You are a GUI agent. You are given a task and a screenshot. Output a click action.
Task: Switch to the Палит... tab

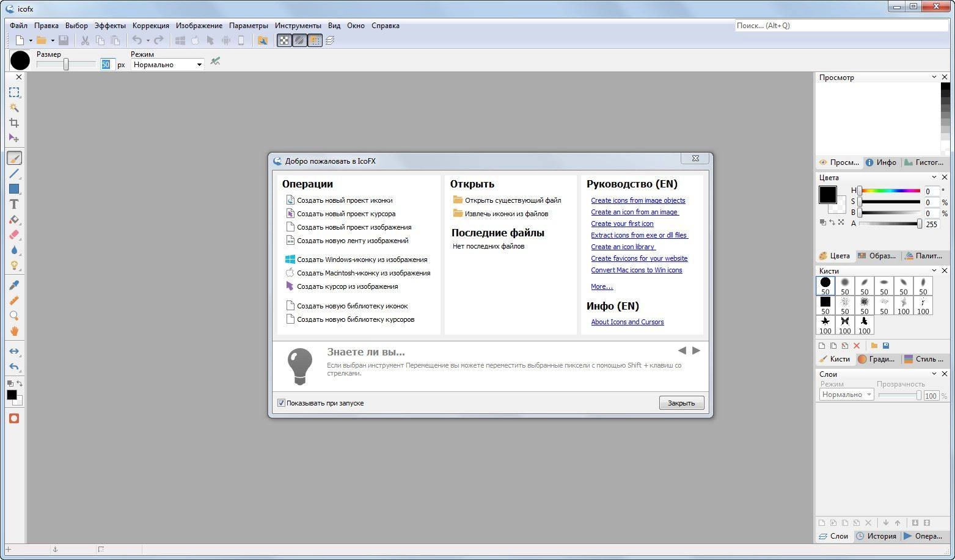pos(924,256)
